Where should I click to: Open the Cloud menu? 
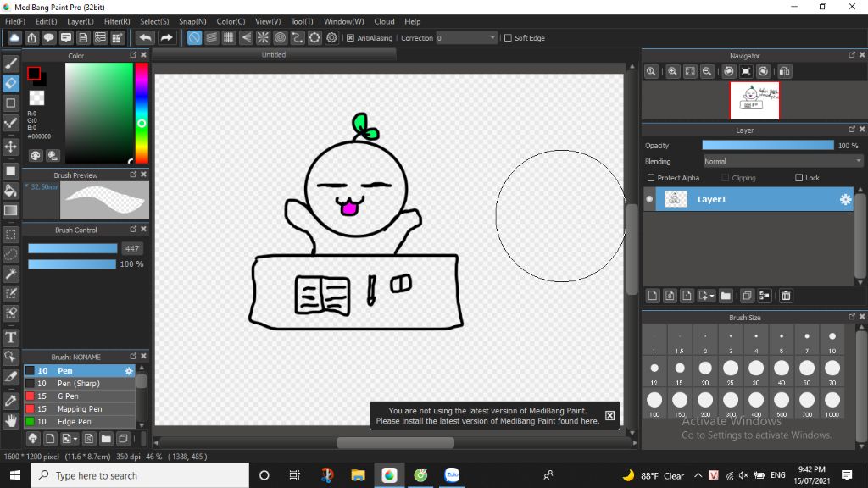384,21
